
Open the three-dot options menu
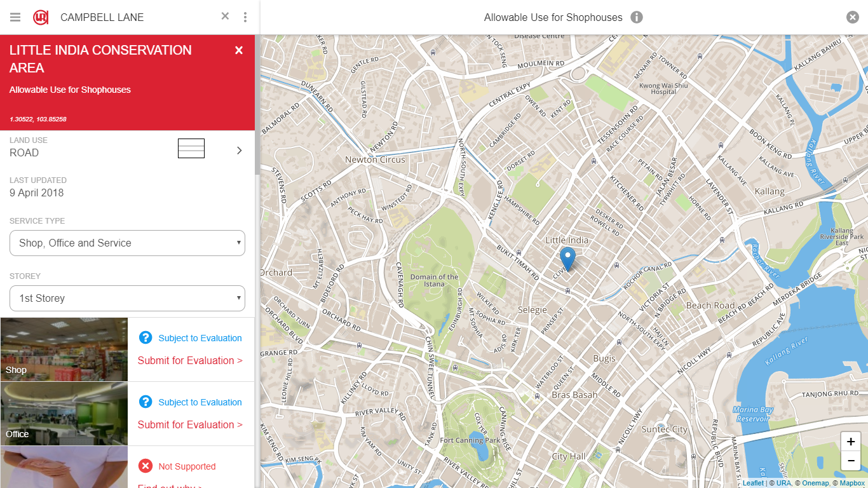click(245, 17)
